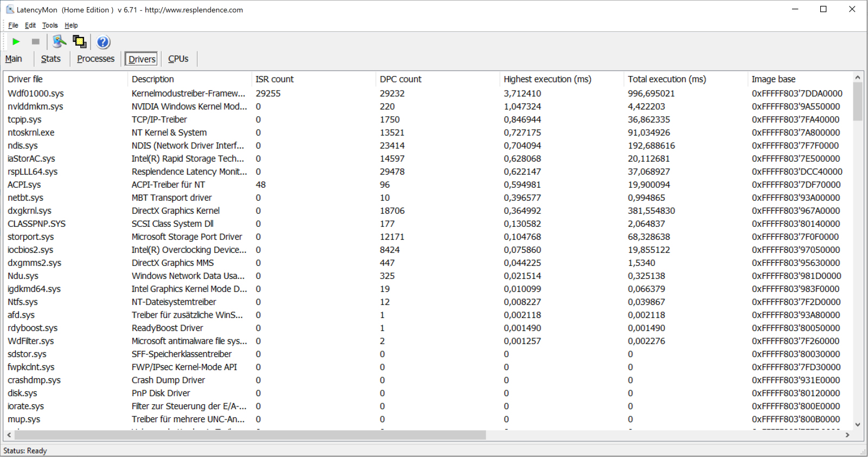This screenshot has height=457, width=868.
Task: Click the NVIDIA Windows Kernel Mod... description
Action: [189, 106]
